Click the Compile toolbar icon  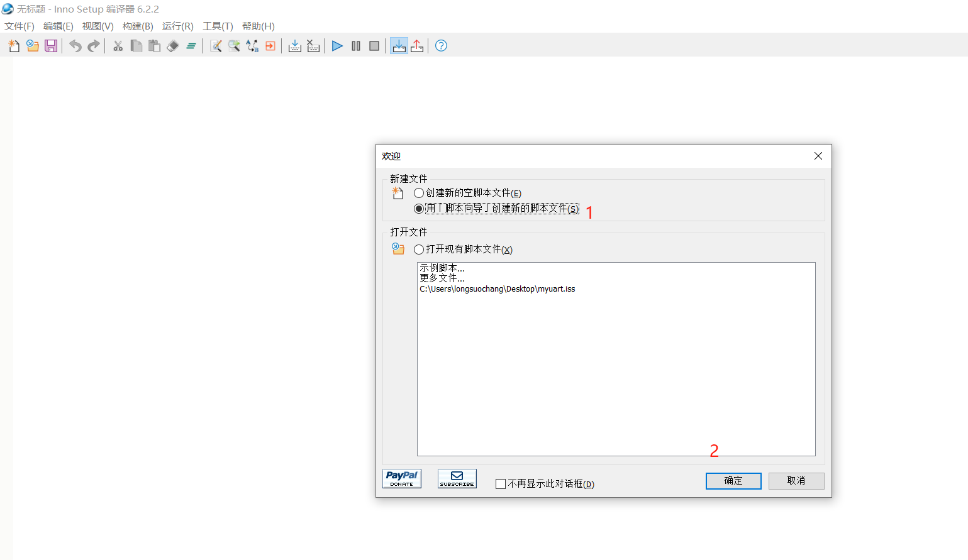click(x=294, y=46)
